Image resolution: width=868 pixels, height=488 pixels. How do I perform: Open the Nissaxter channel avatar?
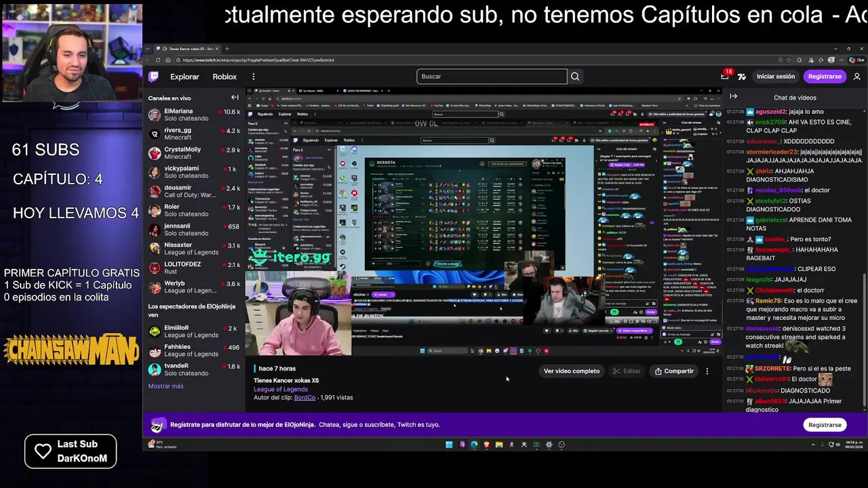coord(155,249)
